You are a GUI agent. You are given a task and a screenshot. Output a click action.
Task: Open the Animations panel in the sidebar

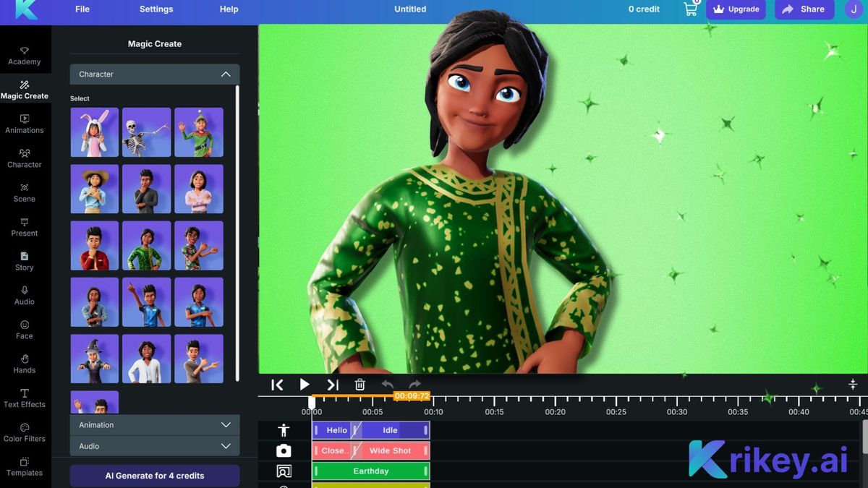coord(25,124)
